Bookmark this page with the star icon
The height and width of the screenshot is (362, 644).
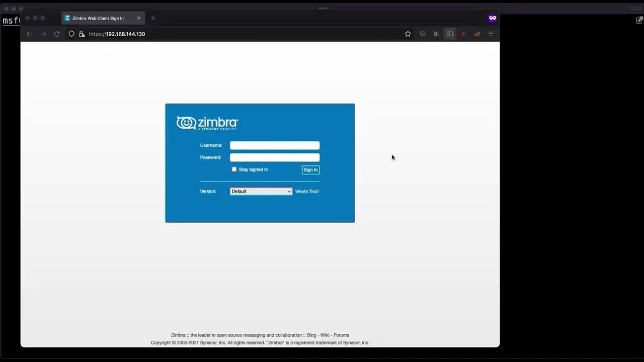tap(408, 34)
